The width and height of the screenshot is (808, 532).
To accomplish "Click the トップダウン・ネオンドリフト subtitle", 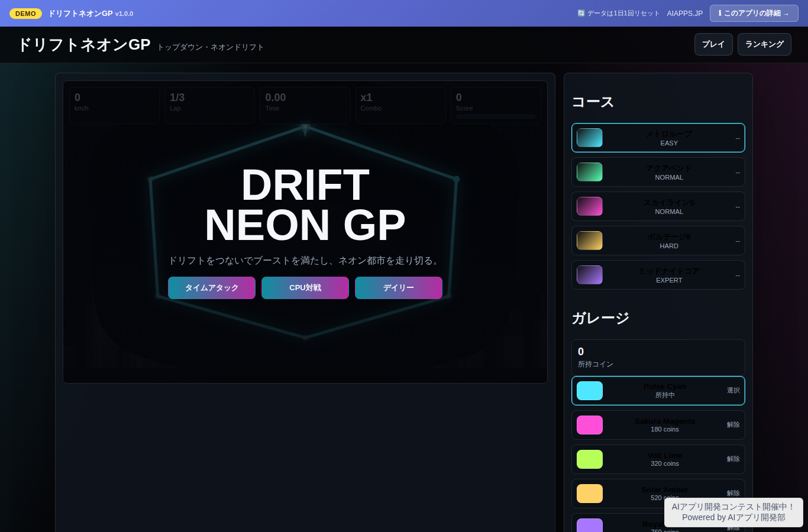I will [x=211, y=47].
